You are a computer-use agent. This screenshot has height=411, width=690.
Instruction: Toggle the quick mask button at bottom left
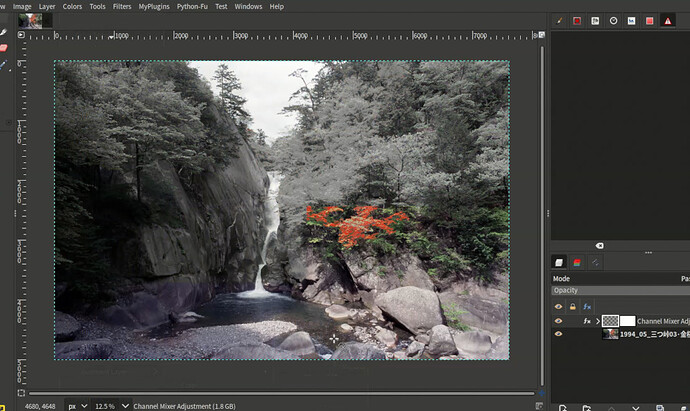[21, 393]
